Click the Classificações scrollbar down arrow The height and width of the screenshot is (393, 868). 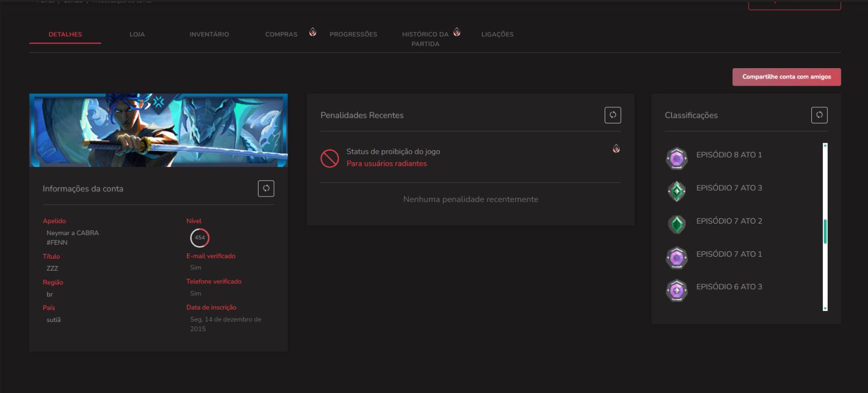point(825,308)
